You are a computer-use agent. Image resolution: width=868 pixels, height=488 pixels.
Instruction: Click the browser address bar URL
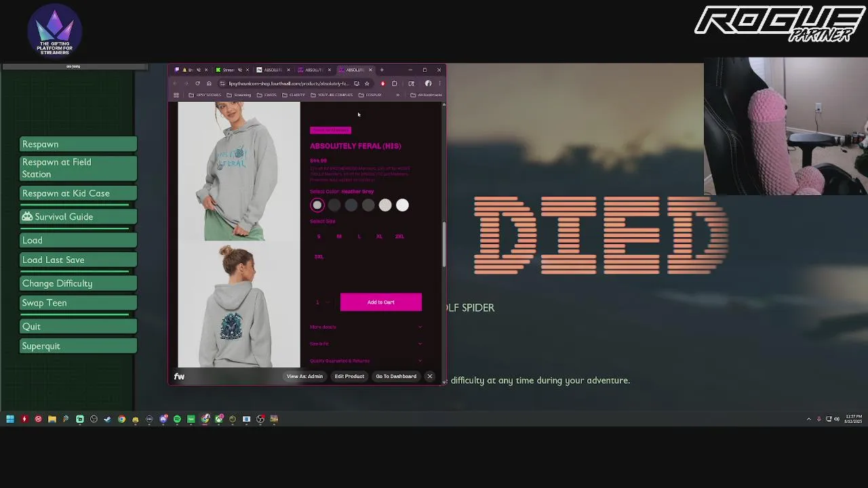(289, 84)
